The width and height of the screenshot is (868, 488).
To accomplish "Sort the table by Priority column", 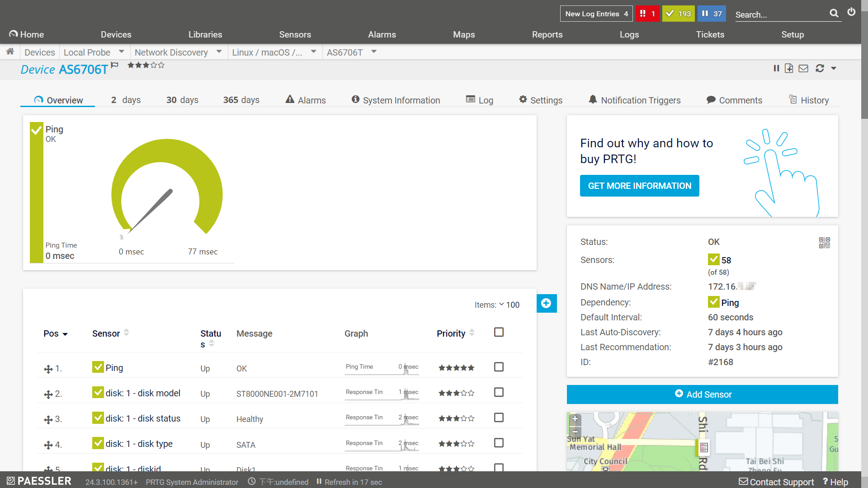I will [x=455, y=333].
